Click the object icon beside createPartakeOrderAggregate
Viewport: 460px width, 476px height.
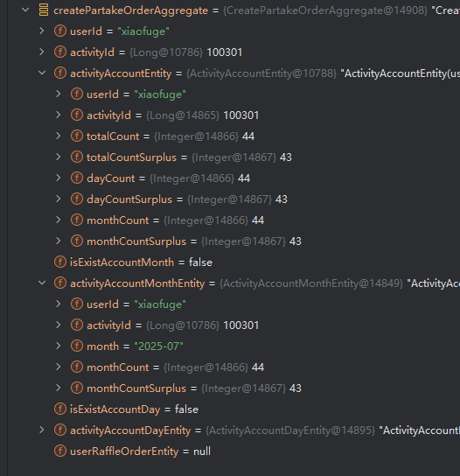point(44,10)
